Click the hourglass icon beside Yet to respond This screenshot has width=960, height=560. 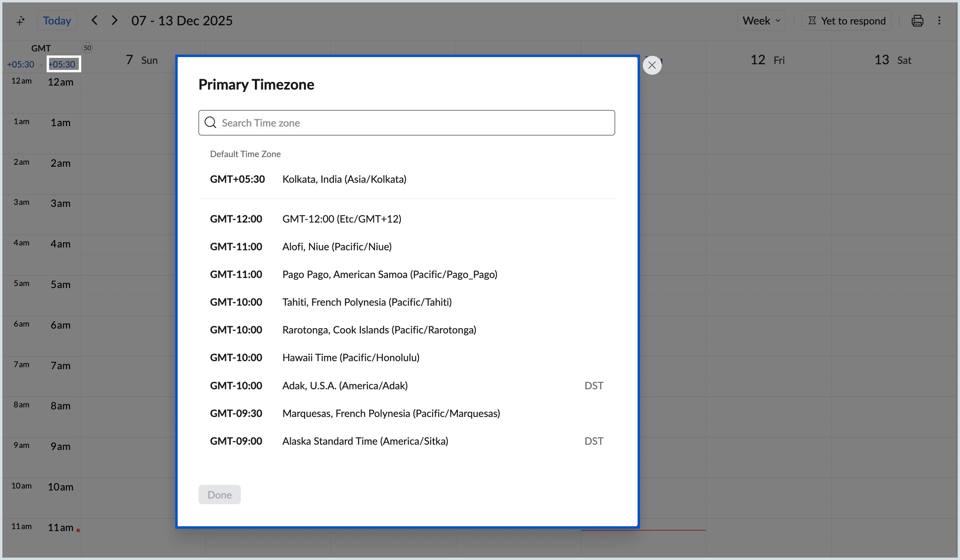812,20
